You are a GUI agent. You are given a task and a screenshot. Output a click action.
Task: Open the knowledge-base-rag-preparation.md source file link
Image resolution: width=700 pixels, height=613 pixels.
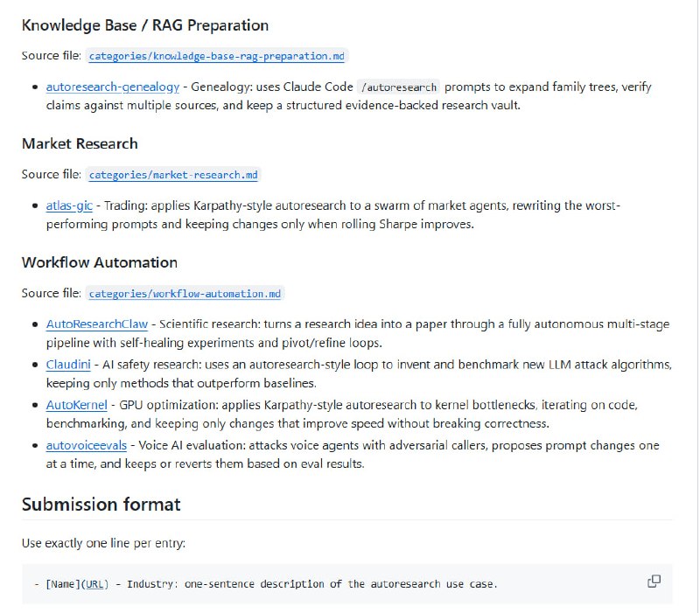pyautogui.click(x=216, y=56)
